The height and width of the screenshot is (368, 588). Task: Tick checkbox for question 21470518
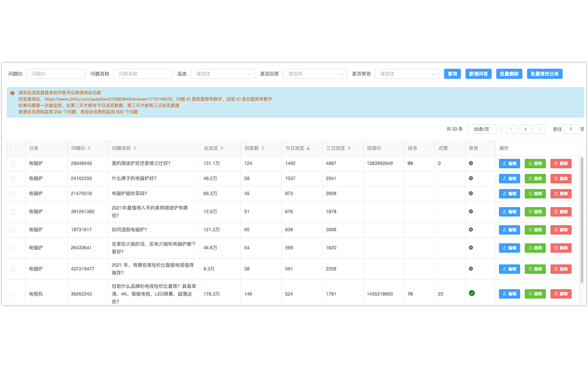(13, 194)
